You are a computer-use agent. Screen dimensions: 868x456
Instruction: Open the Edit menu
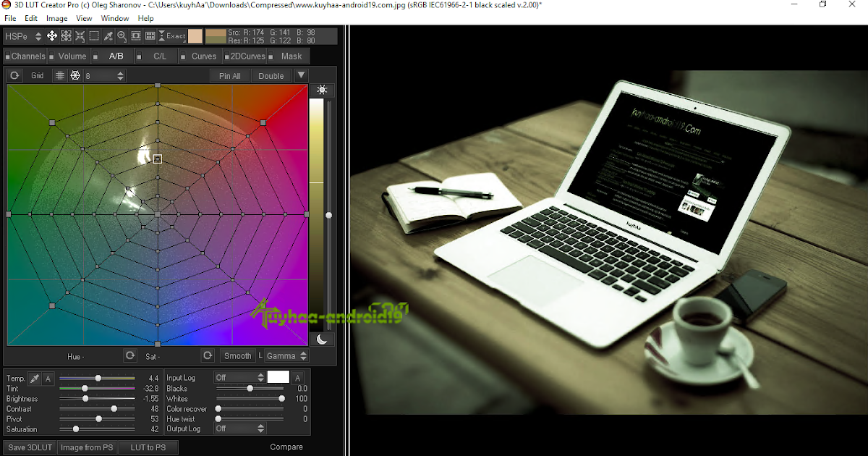(31, 18)
